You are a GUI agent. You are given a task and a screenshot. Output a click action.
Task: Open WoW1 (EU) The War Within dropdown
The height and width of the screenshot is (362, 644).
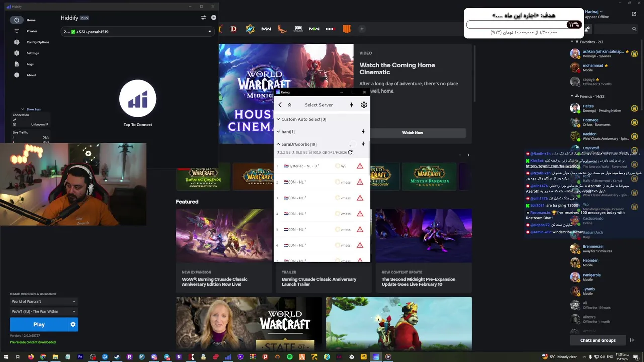click(44, 311)
